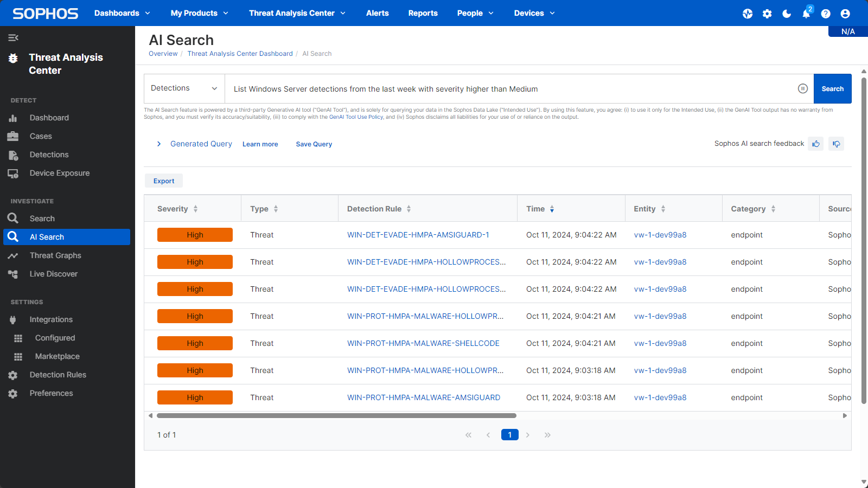Screen dimensions: 868x488
Task: Open the Threat Analysis Center menu
Action: (297, 13)
